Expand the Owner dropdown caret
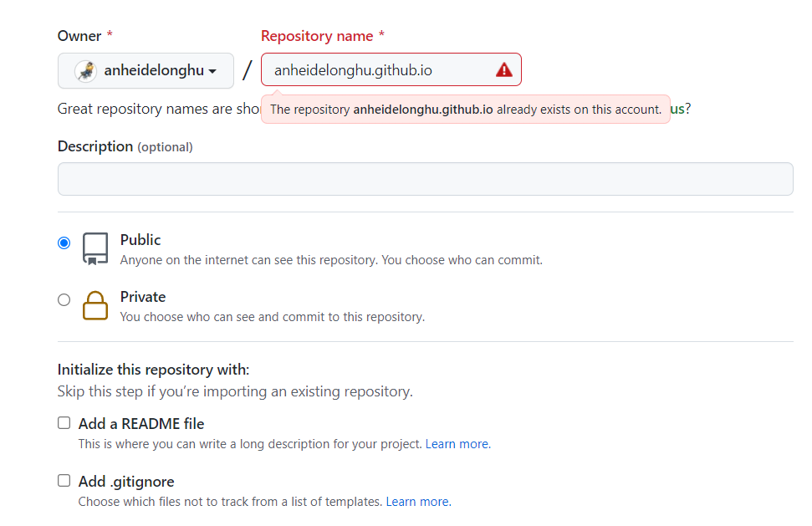Image resolution: width=812 pixels, height=526 pixels. [213, 71]
